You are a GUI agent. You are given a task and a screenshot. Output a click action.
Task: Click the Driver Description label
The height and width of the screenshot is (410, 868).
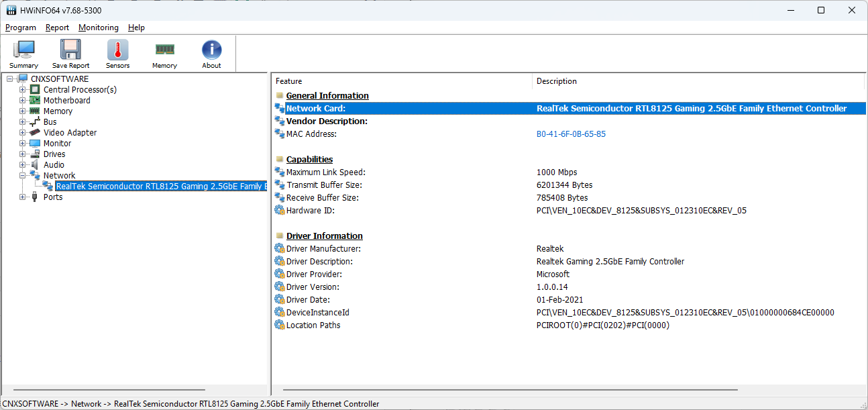[x=319, y=262]
